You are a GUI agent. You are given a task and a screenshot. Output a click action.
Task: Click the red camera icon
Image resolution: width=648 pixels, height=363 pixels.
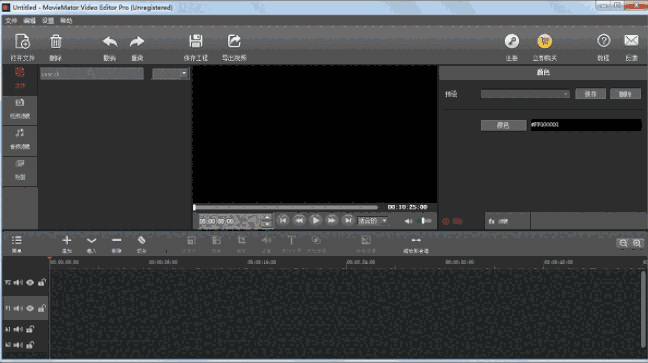pyautogui.click(x=457, y=222)
